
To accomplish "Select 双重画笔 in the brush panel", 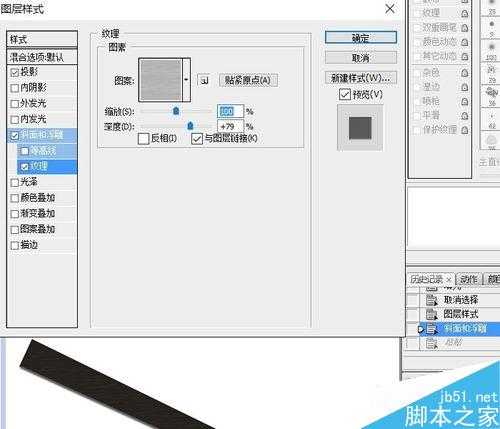I will [439, 28].
